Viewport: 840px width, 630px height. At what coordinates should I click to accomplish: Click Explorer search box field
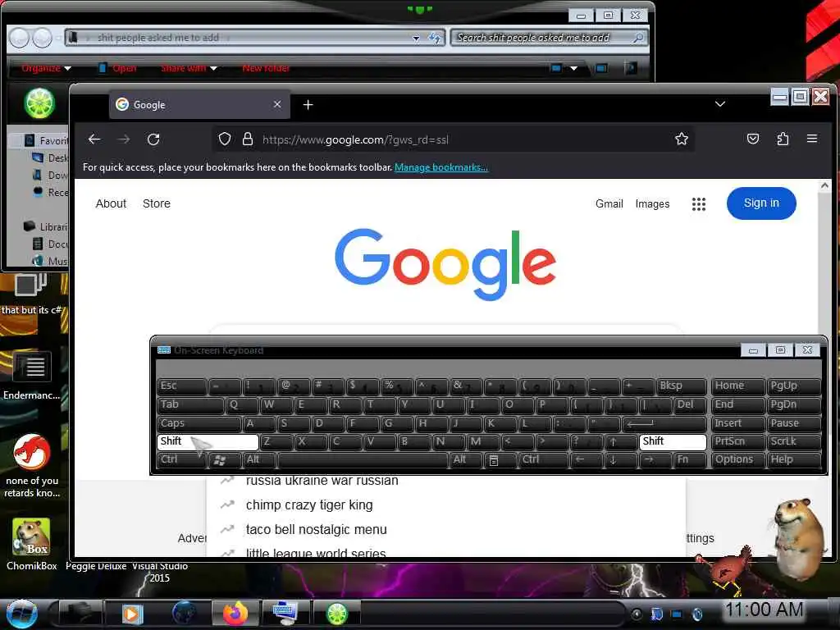(x=549, y=38)
